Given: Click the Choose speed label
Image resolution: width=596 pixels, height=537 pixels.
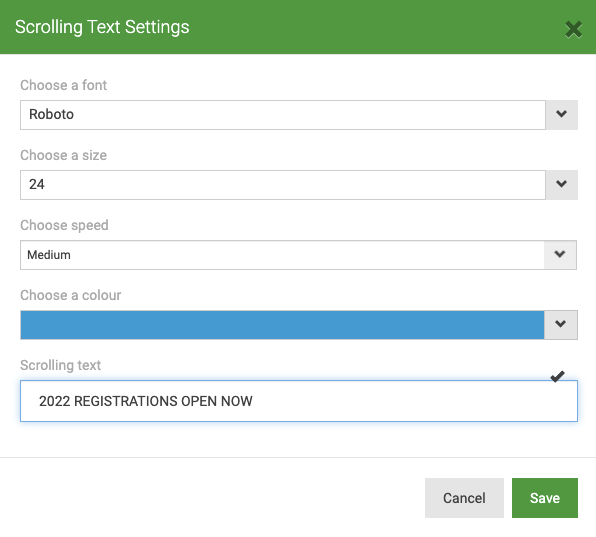Looking at the screenshot, I should click(x=64, y=225).
